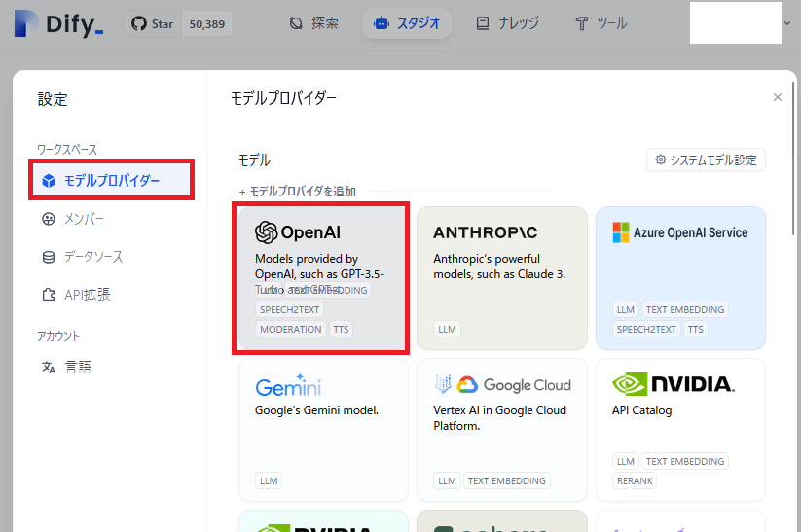
Task: Open the ツール tools tab
Action: (601, 23)
